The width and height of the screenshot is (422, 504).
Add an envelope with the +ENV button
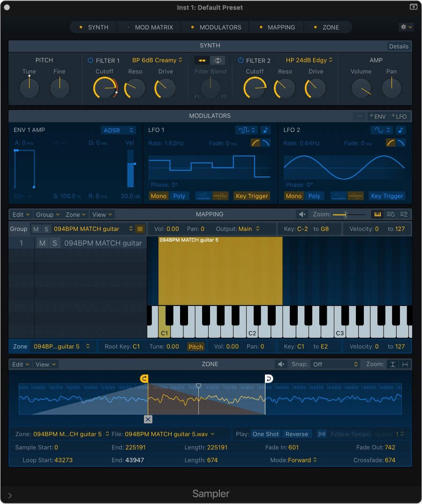[x=377, y=116]
